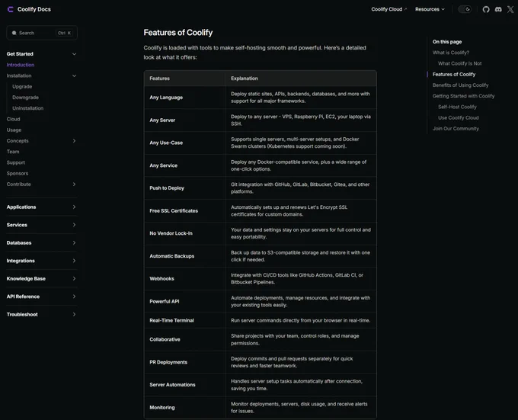Open the Coolify Cloud external link
The width and height of the screenshot is (518, 420).
388,9
